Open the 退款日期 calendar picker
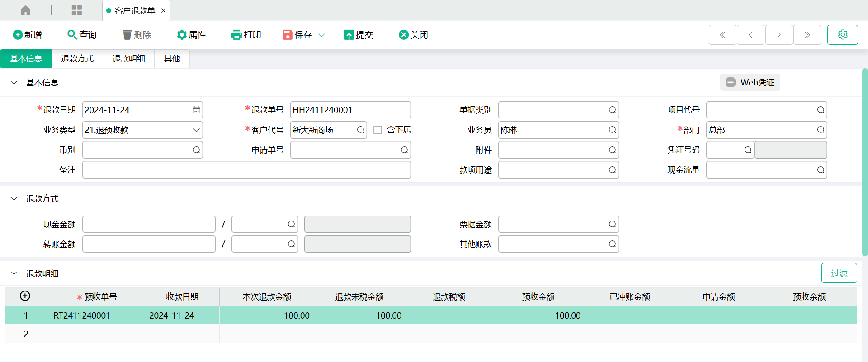 pos(197,110)
